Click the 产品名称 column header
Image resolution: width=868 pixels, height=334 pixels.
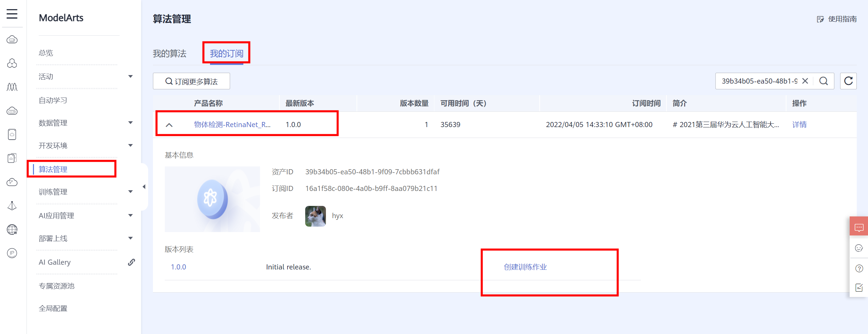point(208,103)
